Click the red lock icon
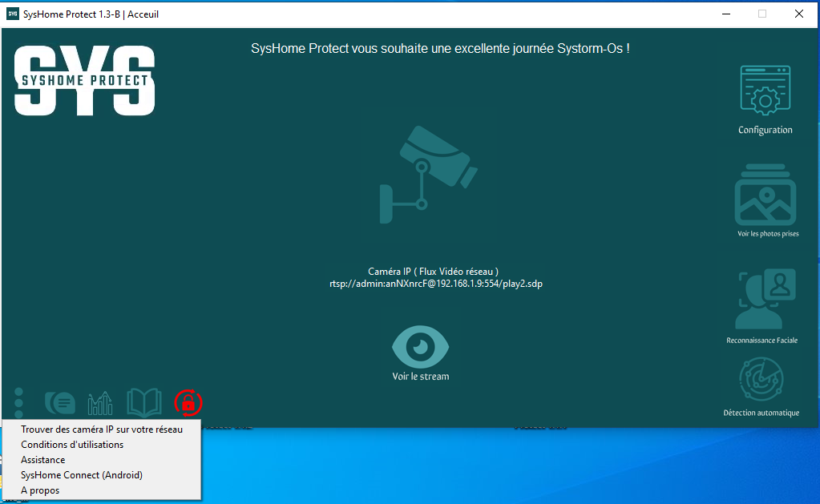The width and height of the screenshot is (820, 504). point(188,403)
